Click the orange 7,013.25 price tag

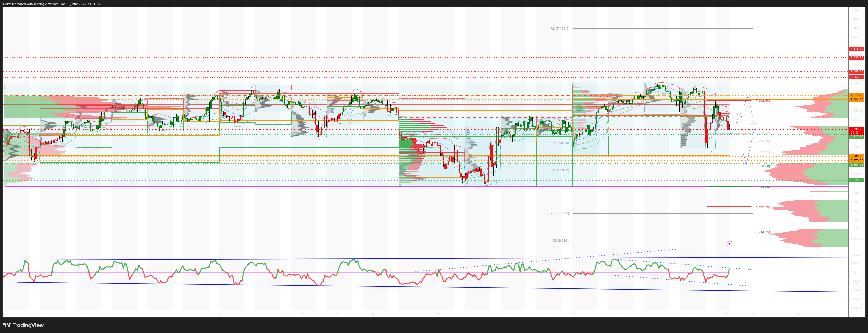[856, 95]
